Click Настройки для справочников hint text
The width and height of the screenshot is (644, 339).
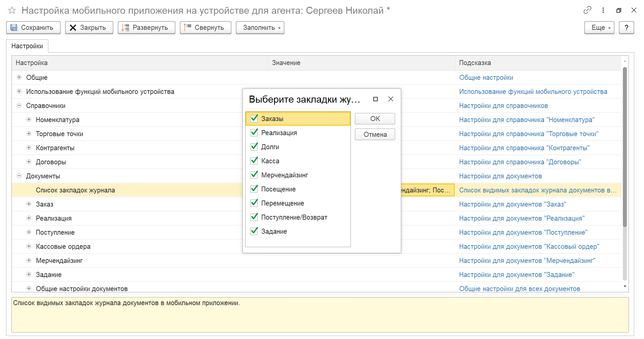pyautogui.click(x=503, y=106)
